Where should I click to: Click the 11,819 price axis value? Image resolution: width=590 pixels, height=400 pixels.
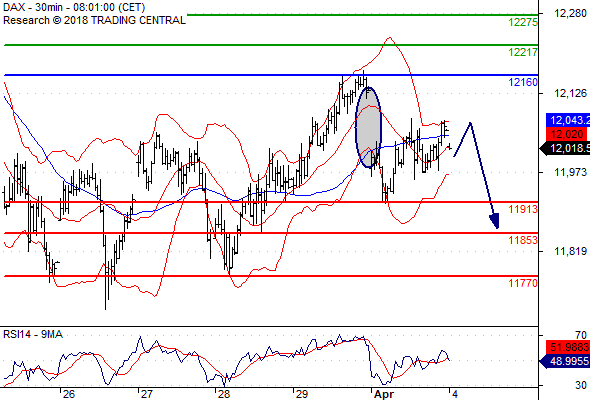tap(570, 251)
